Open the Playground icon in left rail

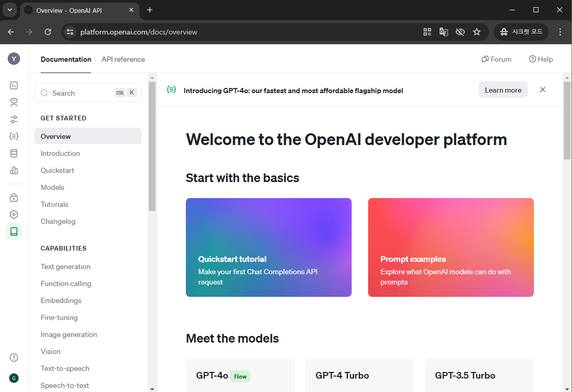pyautogui.click(x=14, y=85)
